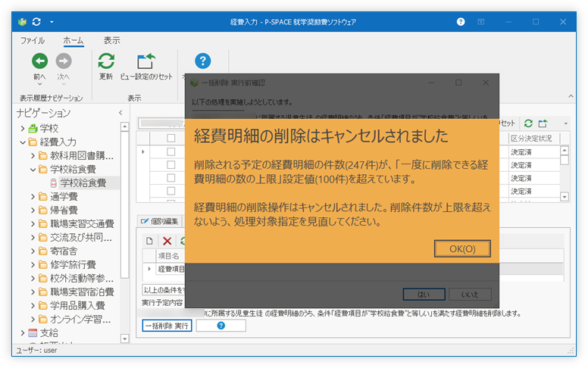Expand the 教科用図書購… folder node

pos(33,155)
